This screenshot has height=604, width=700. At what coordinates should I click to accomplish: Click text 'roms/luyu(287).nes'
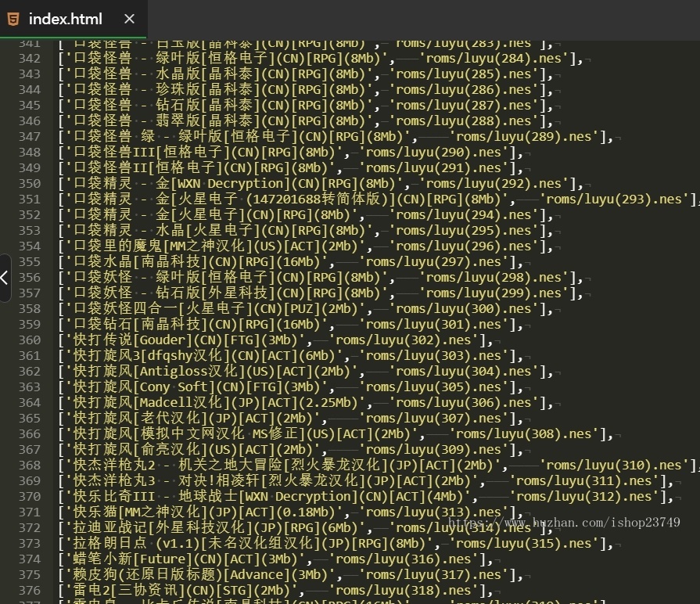463,106
